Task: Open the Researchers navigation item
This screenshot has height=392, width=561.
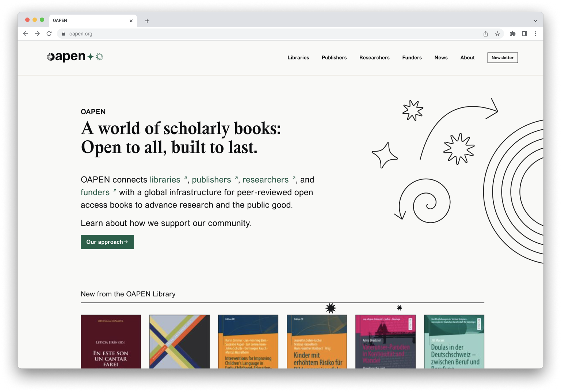Action: (x=374, y=57)
